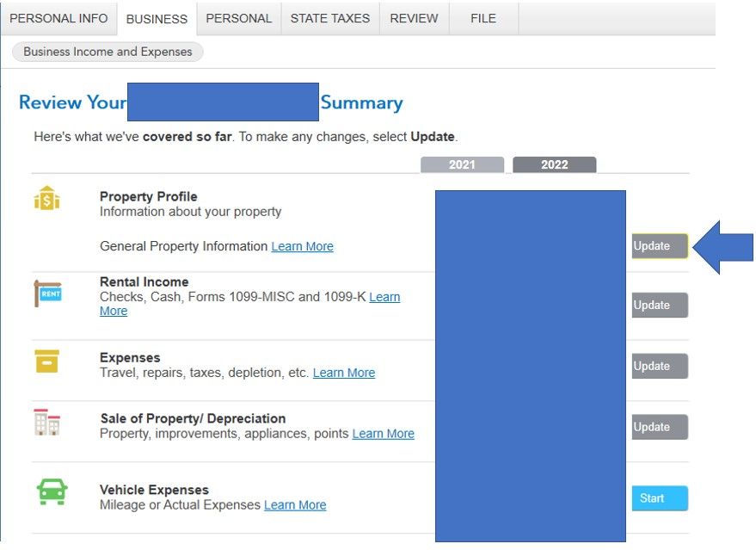Click the Vehicle Expenses green car icon
This screenshot has width=756, height=550.
(x=52, y=491)
